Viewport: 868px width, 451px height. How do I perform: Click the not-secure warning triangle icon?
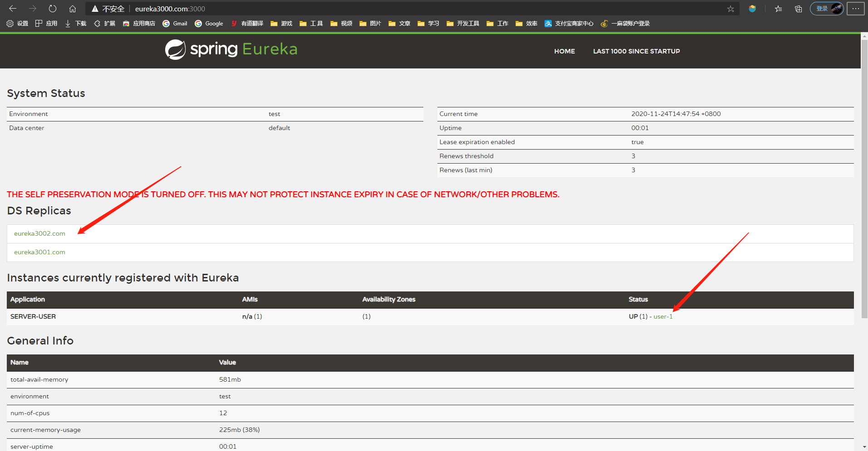95,9
